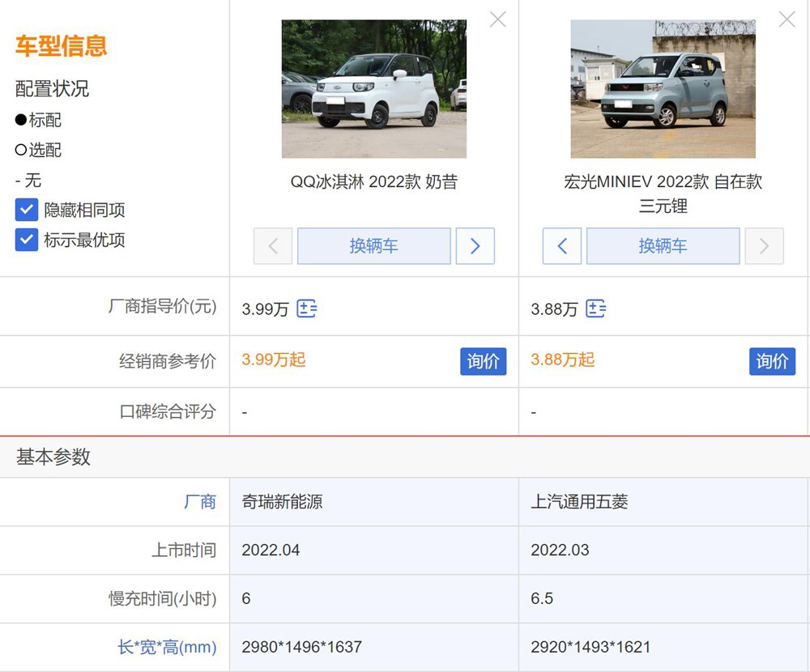
Task: Open the 长*宽*高(mm) parameter link
Action: pos(166,647)
